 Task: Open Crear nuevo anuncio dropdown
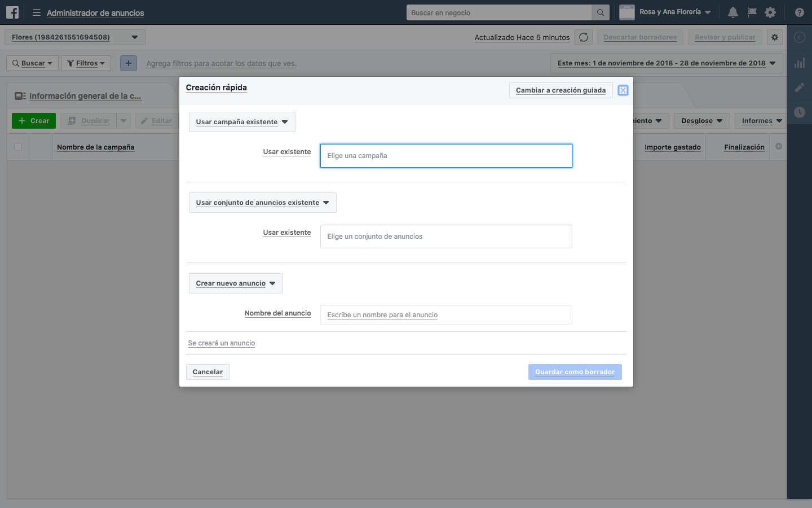(x=236, y=283)
